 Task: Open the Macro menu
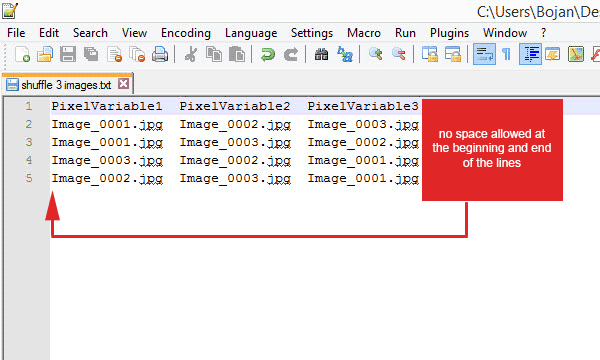(x=364, y=33)
